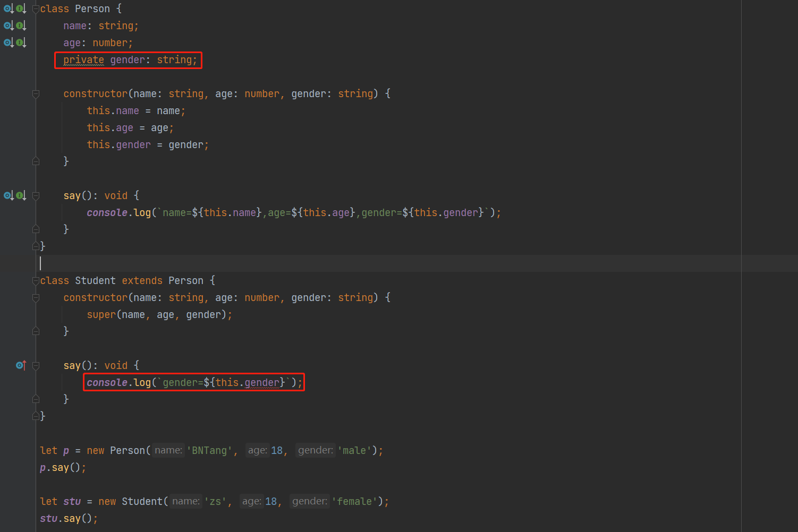The height and width of the screenshot is (532, 798).
Task: Click 'gender:' inlay hint in new Person call
Action: pyautogui.click(x=316, y=450)
